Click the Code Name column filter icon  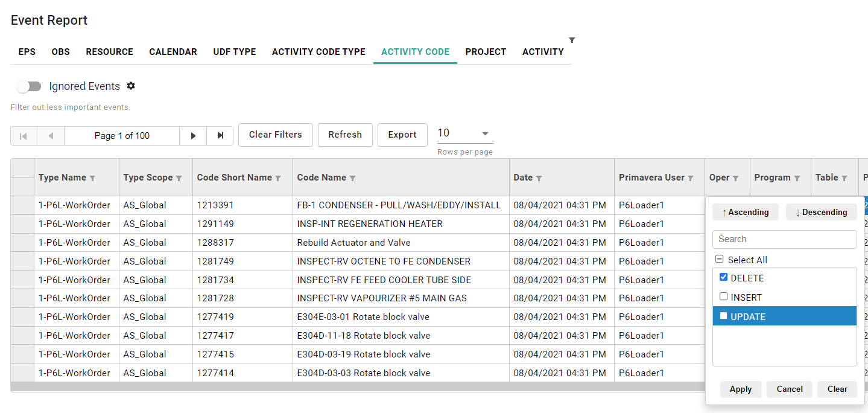[352, 178]
